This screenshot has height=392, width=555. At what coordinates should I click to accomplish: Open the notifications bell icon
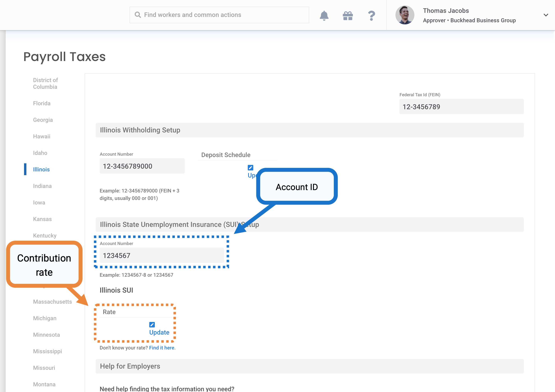(x=324, y=16)
